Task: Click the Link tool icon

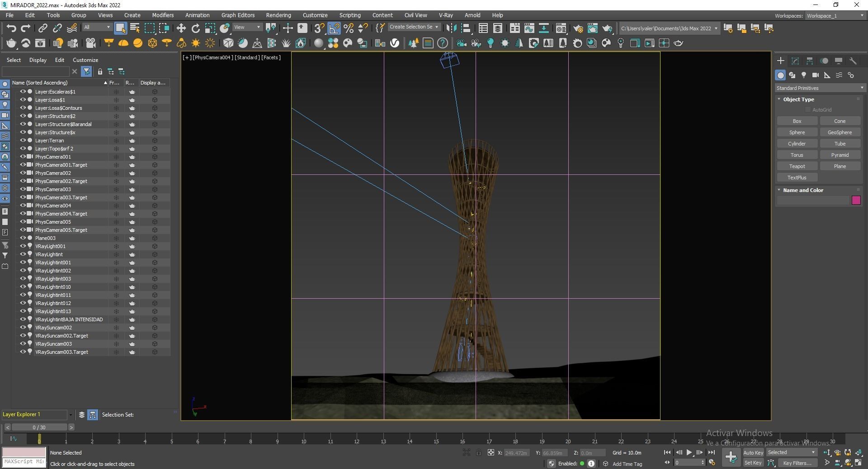Action: coord(42,28)
